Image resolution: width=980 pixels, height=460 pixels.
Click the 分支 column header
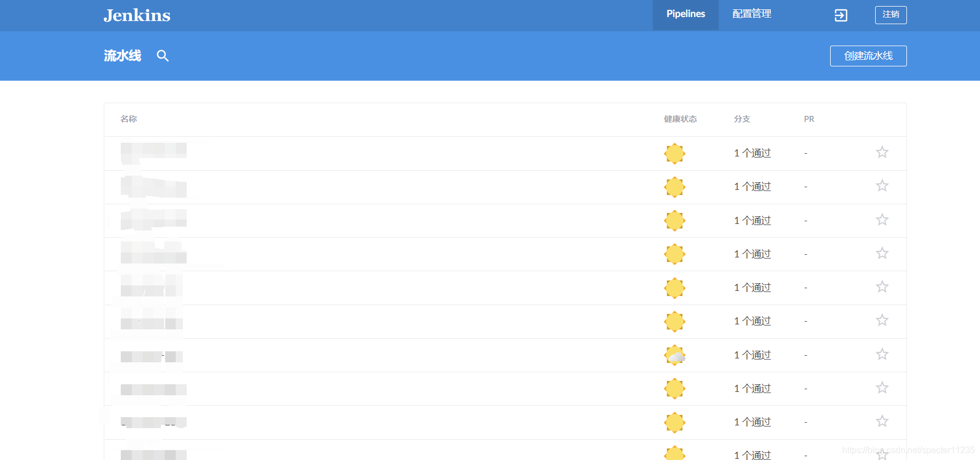[x=742, y=119]
